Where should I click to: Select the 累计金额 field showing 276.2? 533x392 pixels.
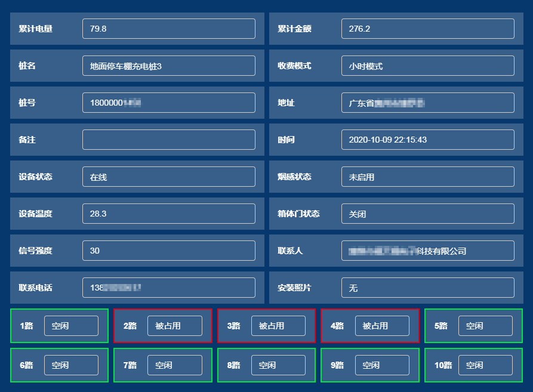(x=428, y=29)
